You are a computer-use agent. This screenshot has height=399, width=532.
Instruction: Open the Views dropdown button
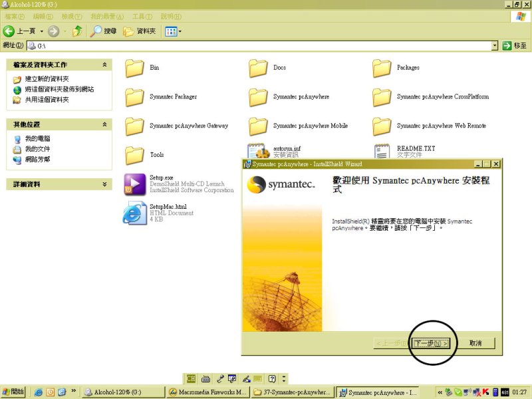pos(173,31)
